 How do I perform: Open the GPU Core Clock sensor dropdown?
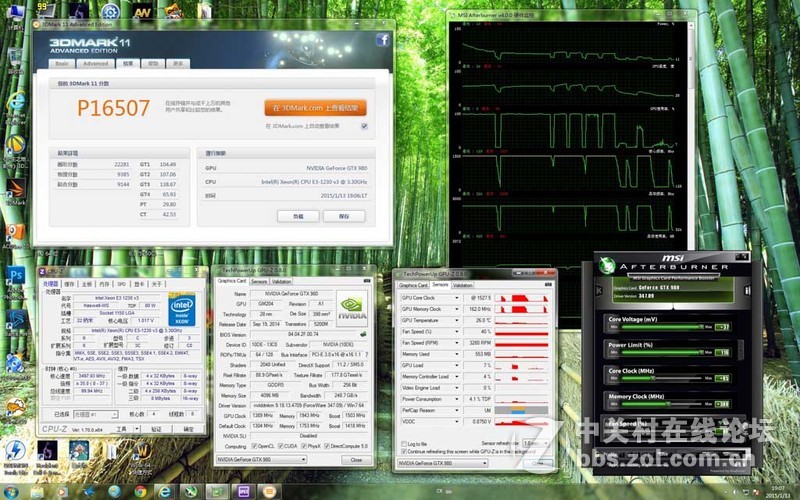[x=456, y=298]
